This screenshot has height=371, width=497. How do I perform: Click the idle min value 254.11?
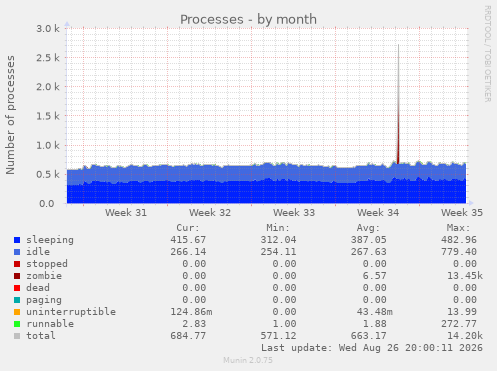[x=278, y=252]
